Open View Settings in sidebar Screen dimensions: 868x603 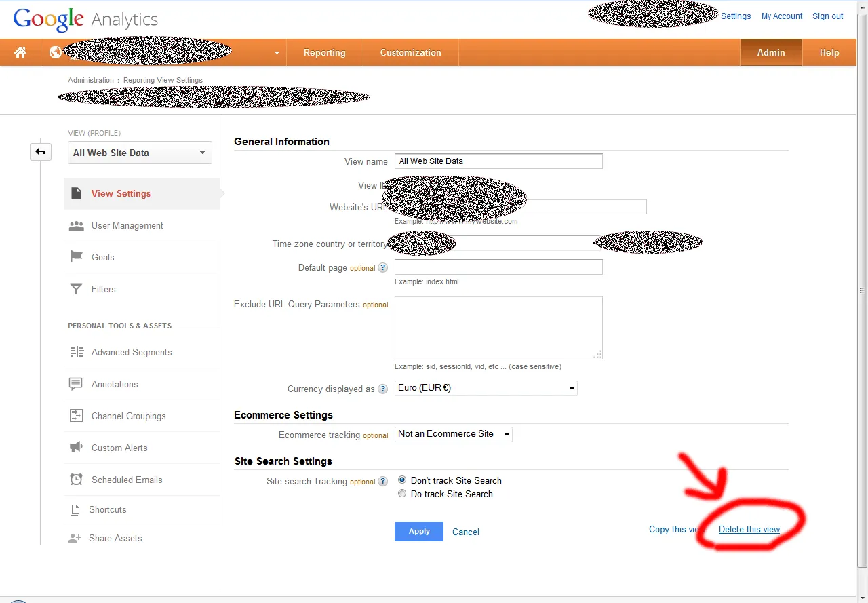[142, 193]
